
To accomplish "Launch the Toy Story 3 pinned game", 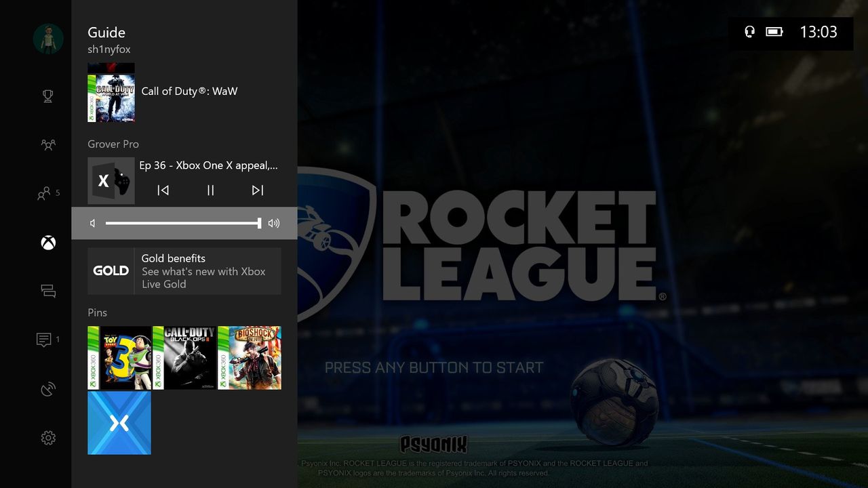I will 119,358.
